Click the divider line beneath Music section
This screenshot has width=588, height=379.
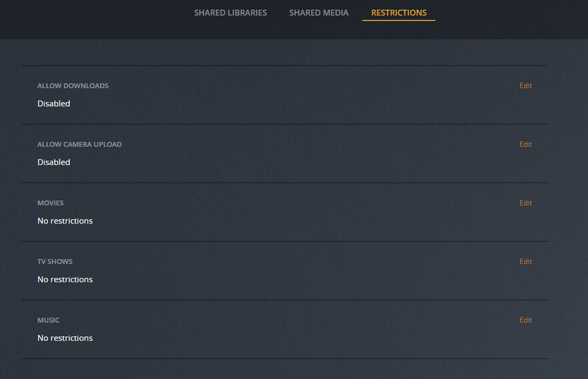(x=284, y=358)
